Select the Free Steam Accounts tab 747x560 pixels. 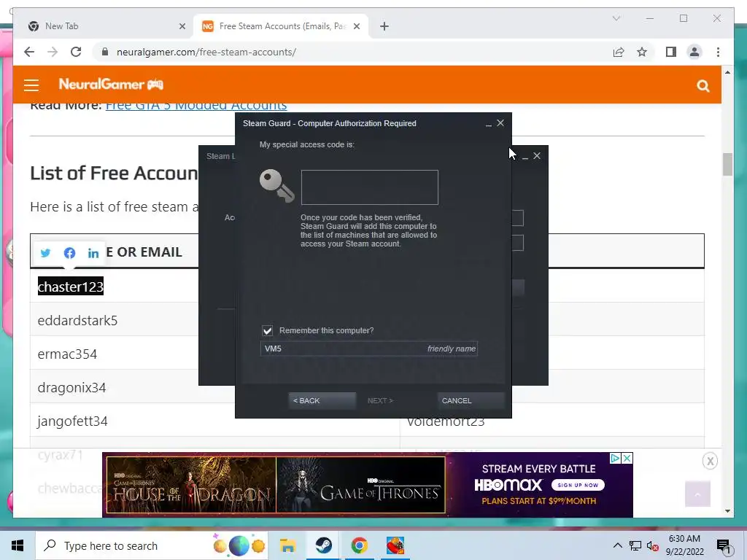281,26
